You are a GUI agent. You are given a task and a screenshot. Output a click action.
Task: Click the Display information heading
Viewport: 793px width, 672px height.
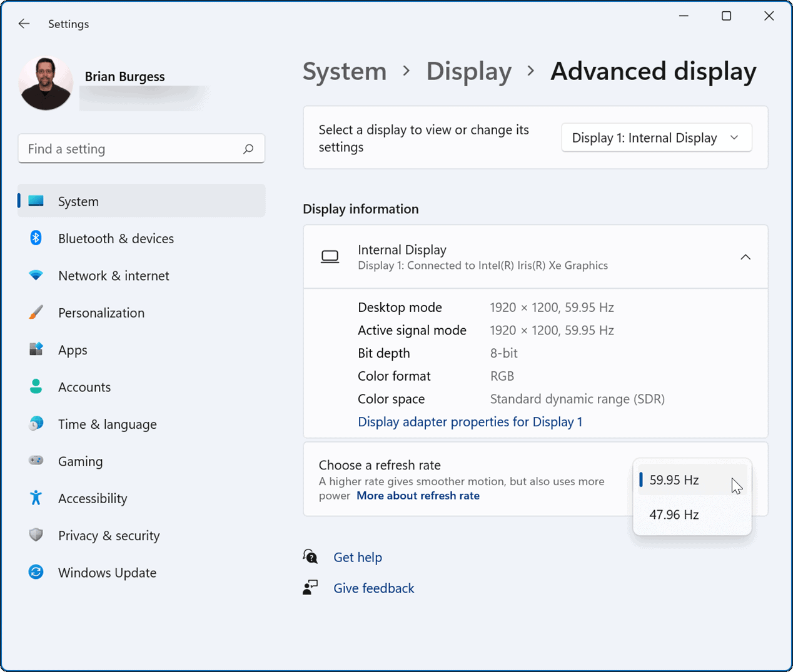click(x=361, y=209)
